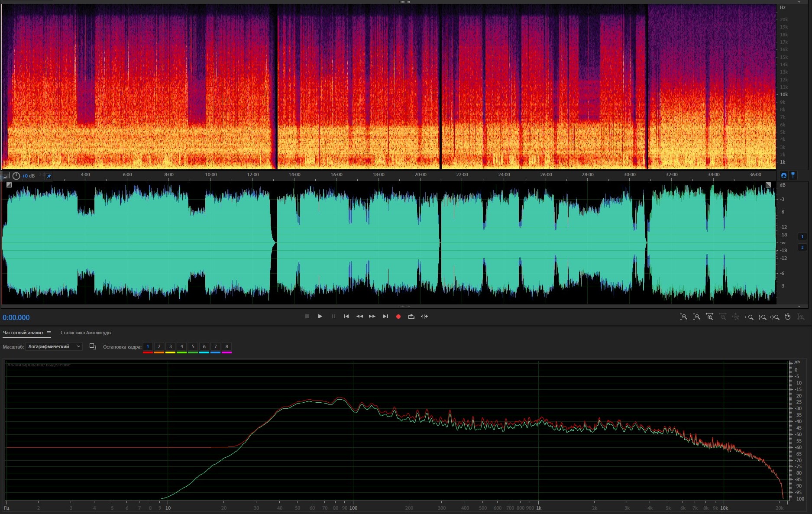Toggle channel 1 enable button
The width and height of the screenshot is (812, 514).
point(802,236)
